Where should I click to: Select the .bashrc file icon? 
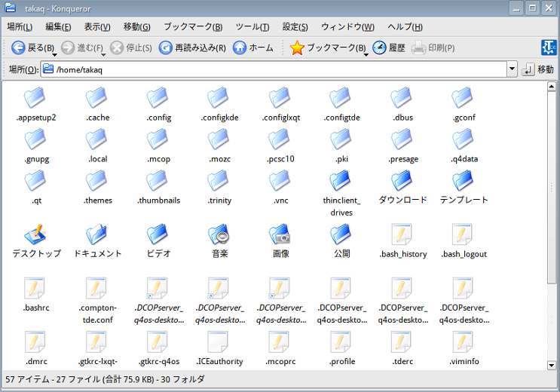(36, 289)
